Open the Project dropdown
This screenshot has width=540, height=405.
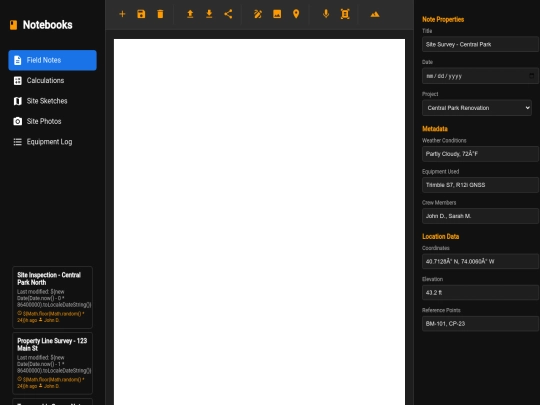point(477,108)
